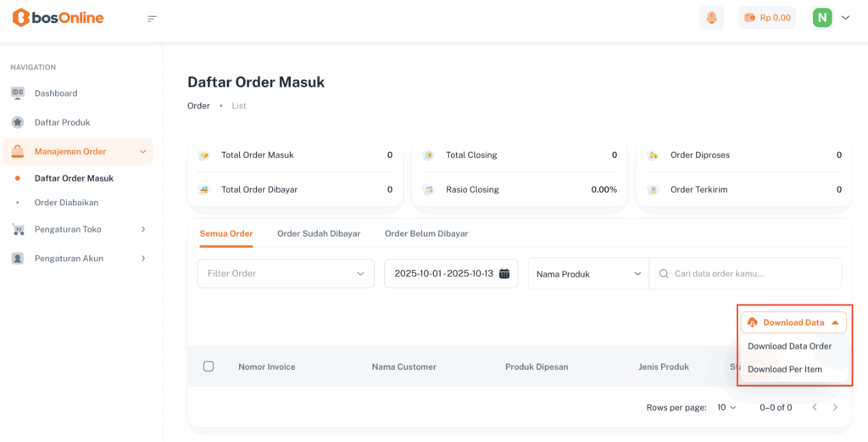Switch to Order Belum Dibayar tab
Image resolution: width=868 pixels, height=442 pixels.
pos(426,233)
